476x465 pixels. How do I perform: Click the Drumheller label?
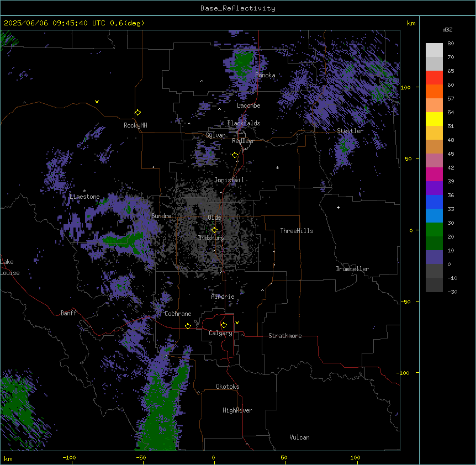(x=352, y=269)
